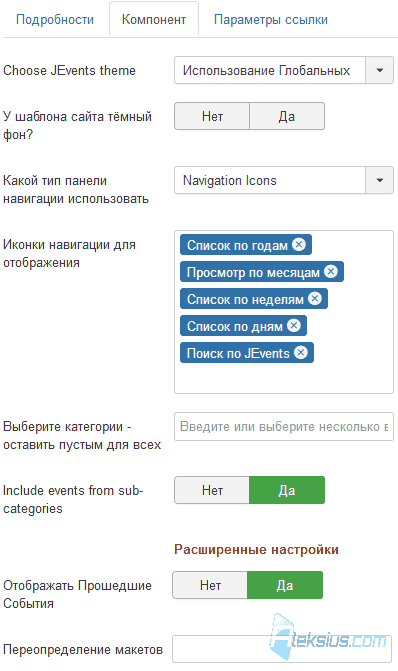Image resolution: width=398 pixels, height=671 pixels.
Task: Click the 'У шаблона сайта тёмный фон?' label
Action: click(77, 125)
